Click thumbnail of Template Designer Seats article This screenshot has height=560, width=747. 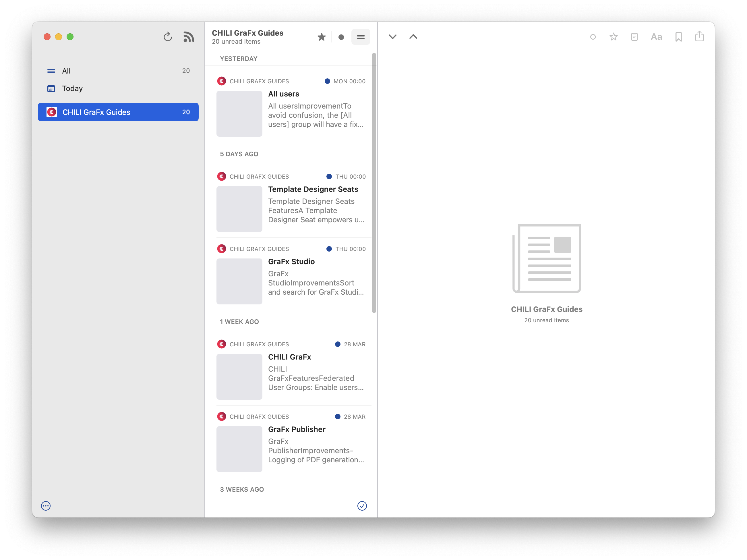239,209
